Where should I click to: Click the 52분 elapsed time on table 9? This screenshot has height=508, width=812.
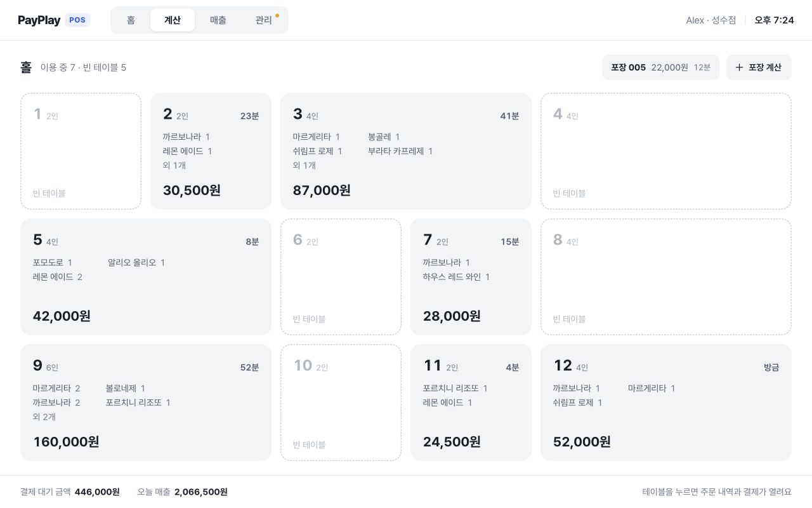click(249, 368)
